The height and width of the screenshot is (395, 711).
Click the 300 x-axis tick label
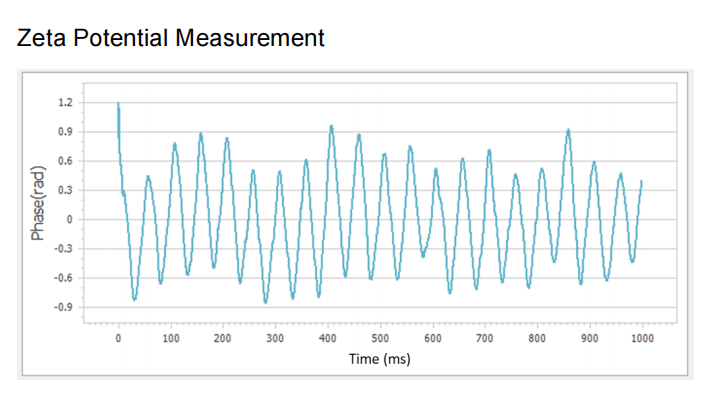coord(275,338)
